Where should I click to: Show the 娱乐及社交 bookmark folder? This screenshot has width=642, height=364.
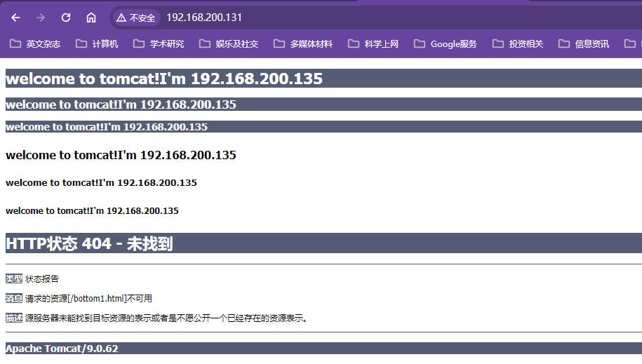[229, 44]
